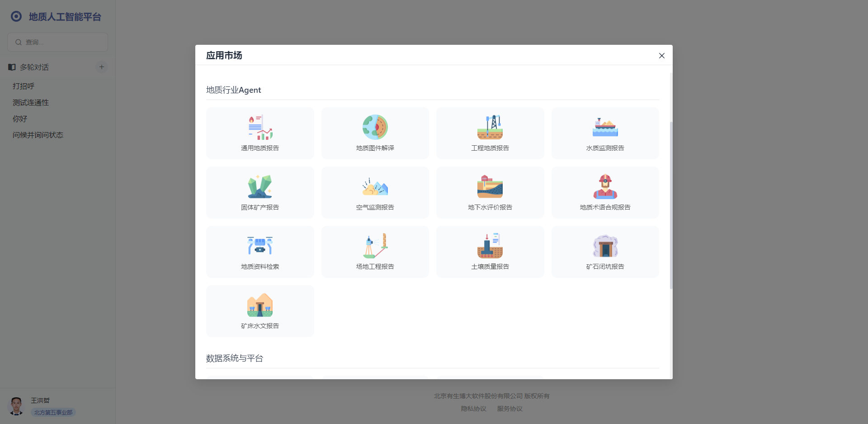The image size is (868, 424).
Task: Open the 隐私协议 link
Action: [473, 409]
